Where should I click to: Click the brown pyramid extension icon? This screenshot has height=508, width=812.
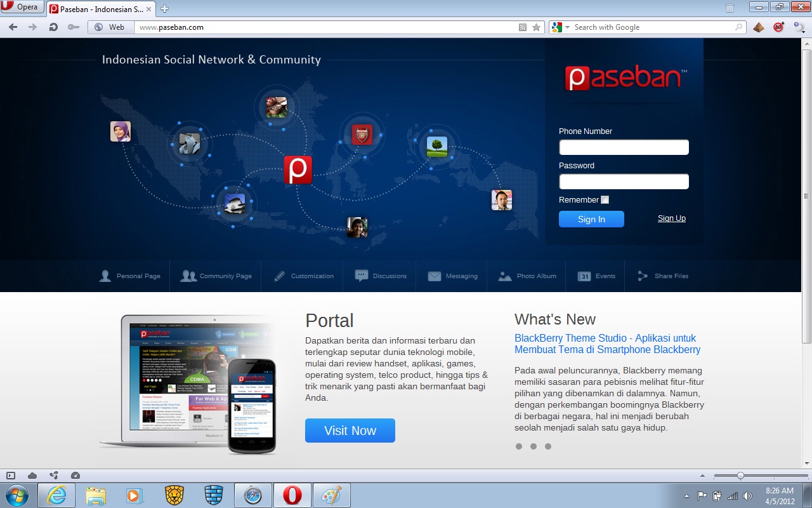tap(759, 27)
